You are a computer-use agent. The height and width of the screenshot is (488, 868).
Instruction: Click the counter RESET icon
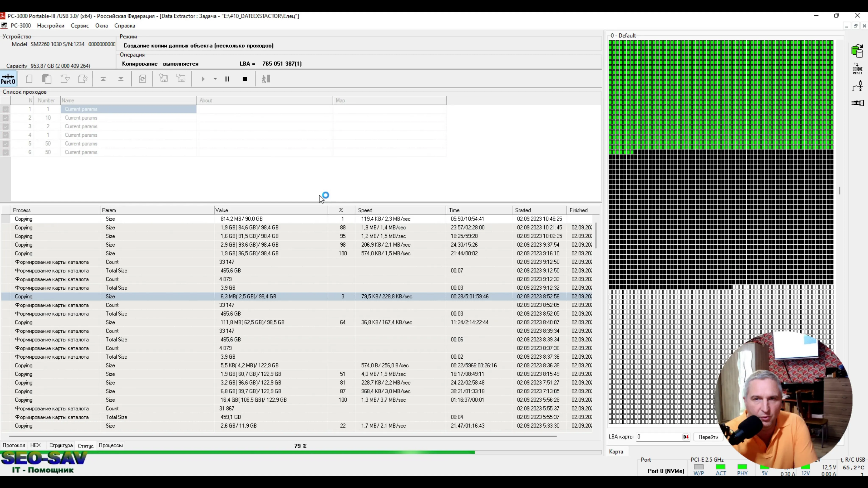pyautogui.click(x=857, y=69)
